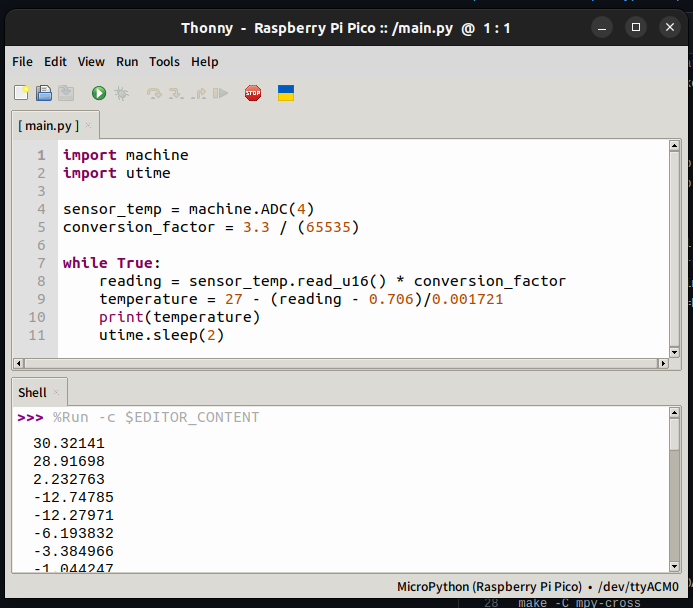693x608 pixels.
Task: Minimize the Thonny window
Action: tap(602, 28)
